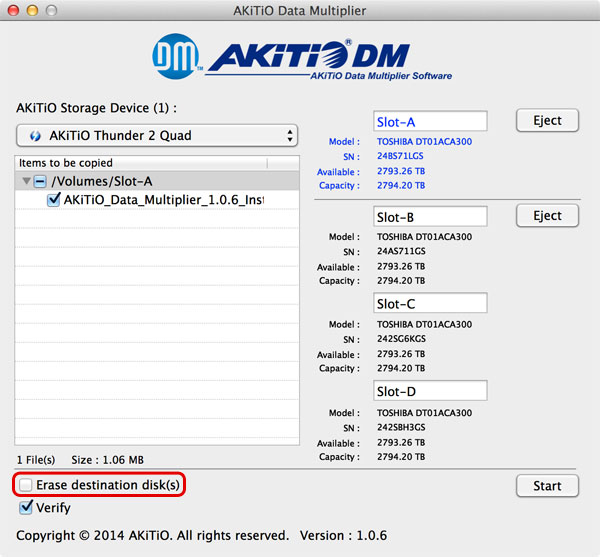Zoom the window with the green button

pos(51,10)
